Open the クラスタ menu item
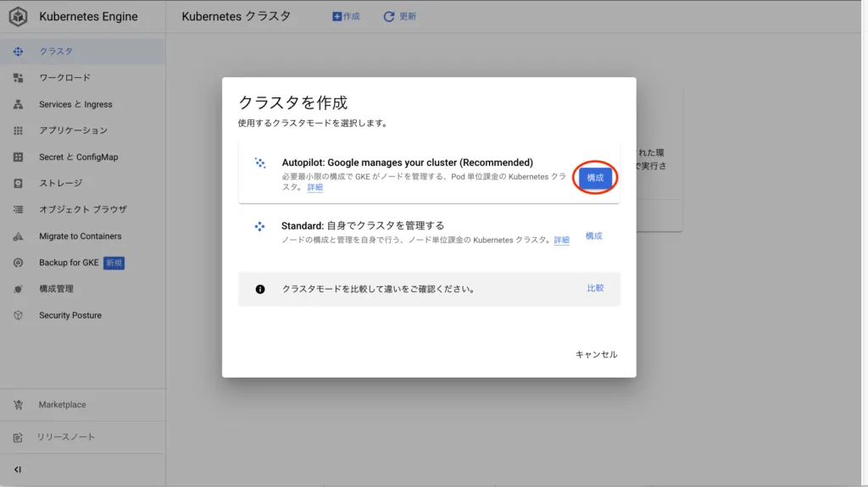Screen dimensions: 868x487 82,52
